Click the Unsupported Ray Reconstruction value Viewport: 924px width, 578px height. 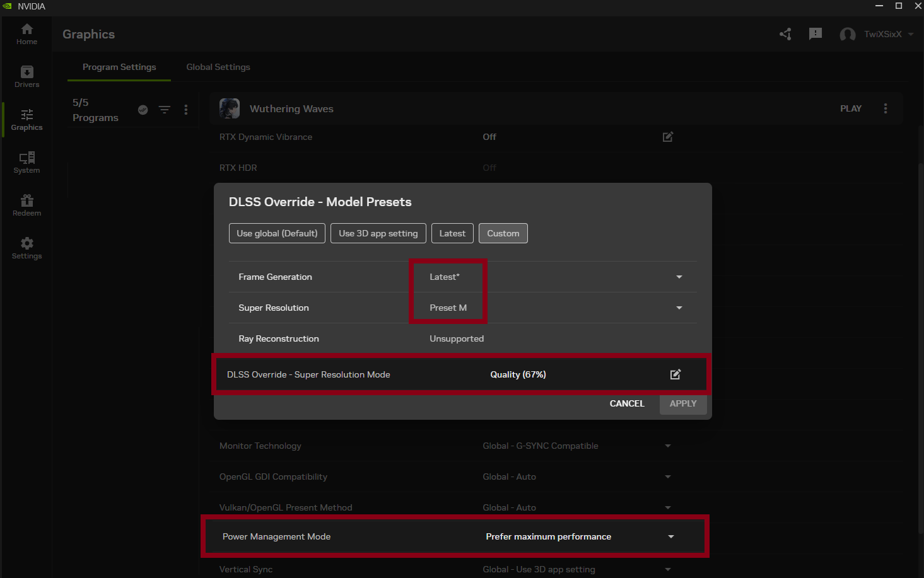tap(457, 338)
